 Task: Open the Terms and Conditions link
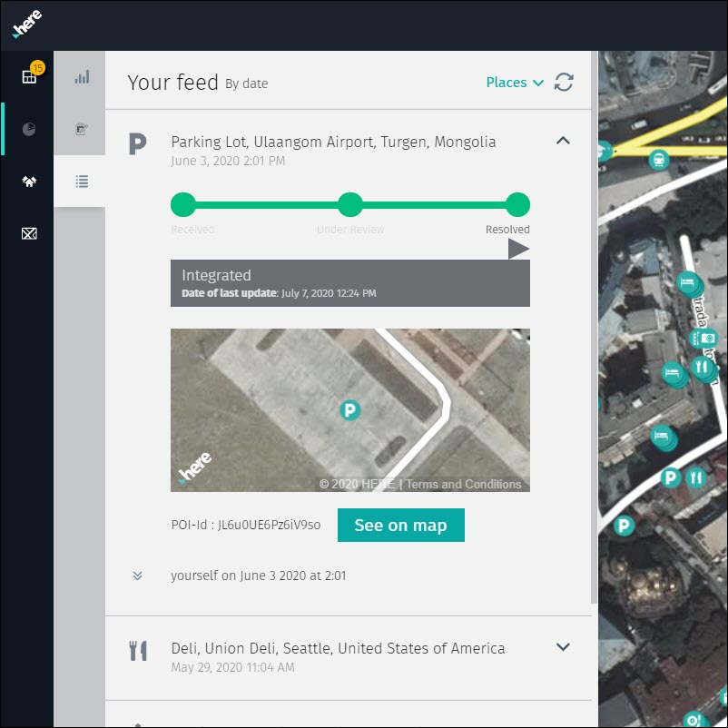[x=463, y=484]
